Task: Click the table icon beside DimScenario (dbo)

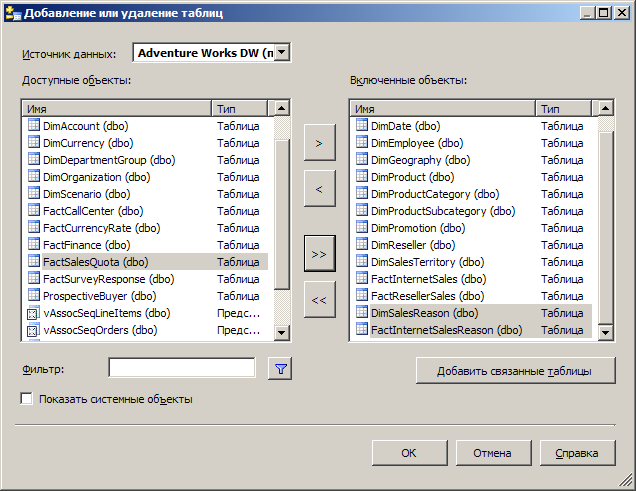Action: pyautogui.click(x=34, y=193)
